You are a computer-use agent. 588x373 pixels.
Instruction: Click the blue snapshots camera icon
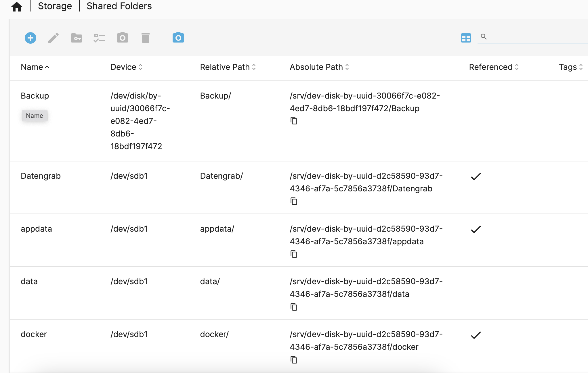178,38
